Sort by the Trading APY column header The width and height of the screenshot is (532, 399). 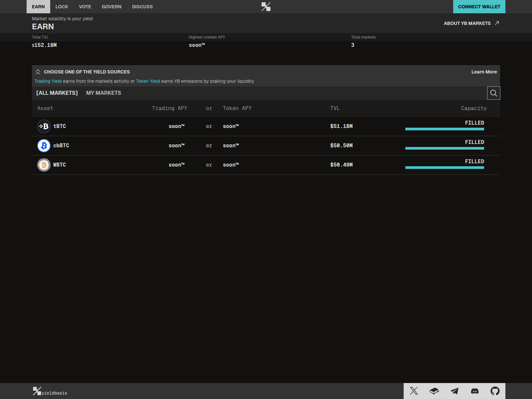[x=170, y=108]
